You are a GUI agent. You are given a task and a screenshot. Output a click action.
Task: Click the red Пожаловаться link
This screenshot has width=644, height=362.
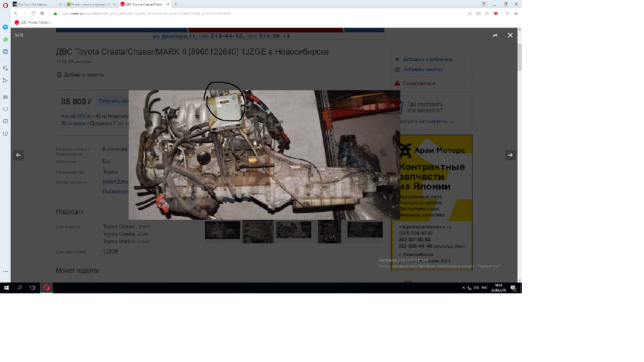(419, 83)
